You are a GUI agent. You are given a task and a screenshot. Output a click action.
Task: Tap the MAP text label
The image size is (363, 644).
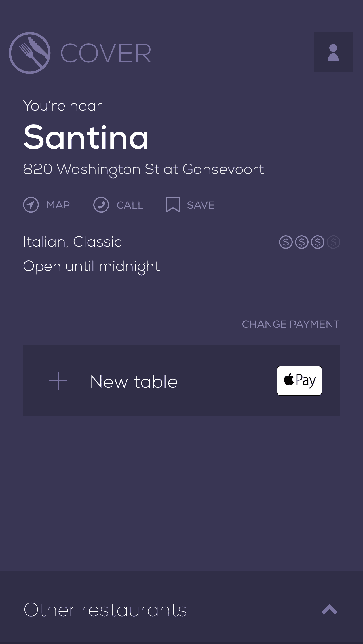pyautogui.click(x=58, y=205)
